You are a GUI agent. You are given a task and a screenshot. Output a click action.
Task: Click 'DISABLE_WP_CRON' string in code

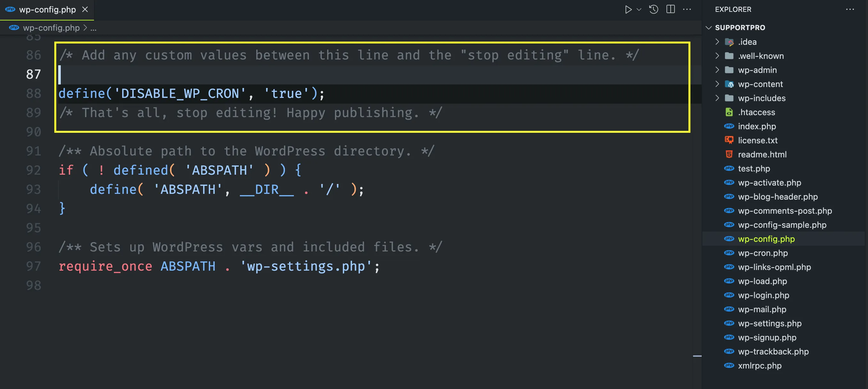[180, 93]
